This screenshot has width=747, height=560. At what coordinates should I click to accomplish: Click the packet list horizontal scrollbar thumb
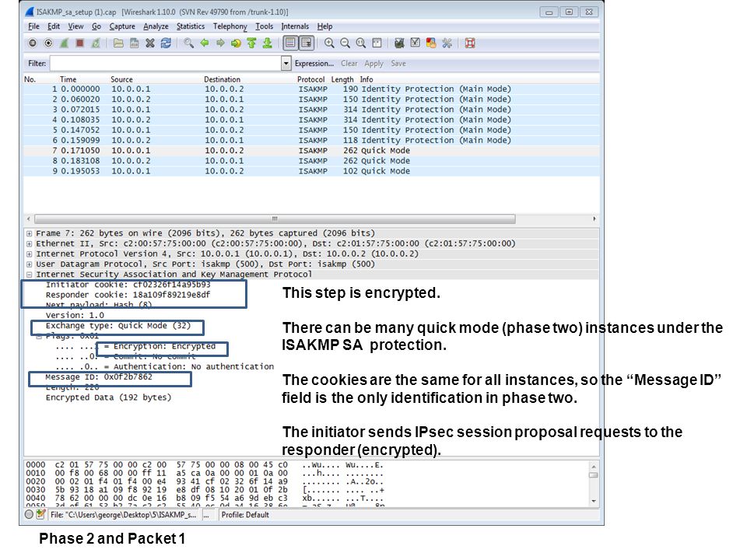[x=275, y=219]
